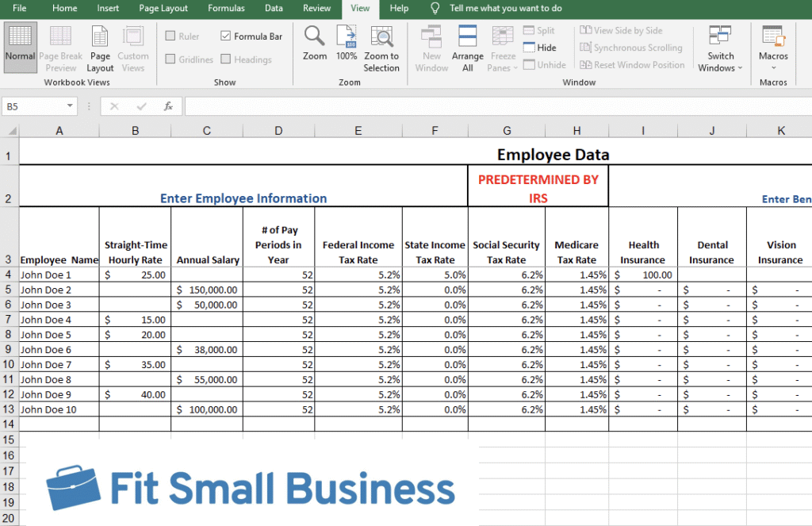Open the Formulas ribbon tab
This screenshot has width=812, height=526.
(226, 8)
